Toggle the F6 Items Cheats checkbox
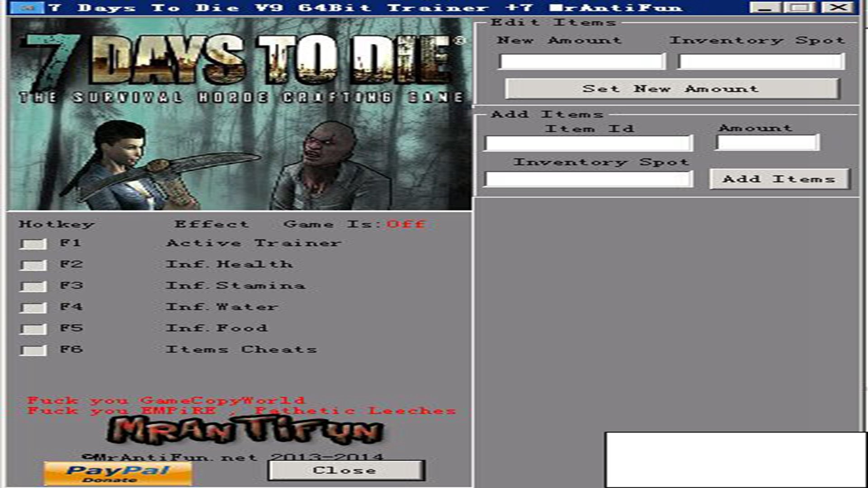Viewport: 868px width, 488px height. click(33, 350)
